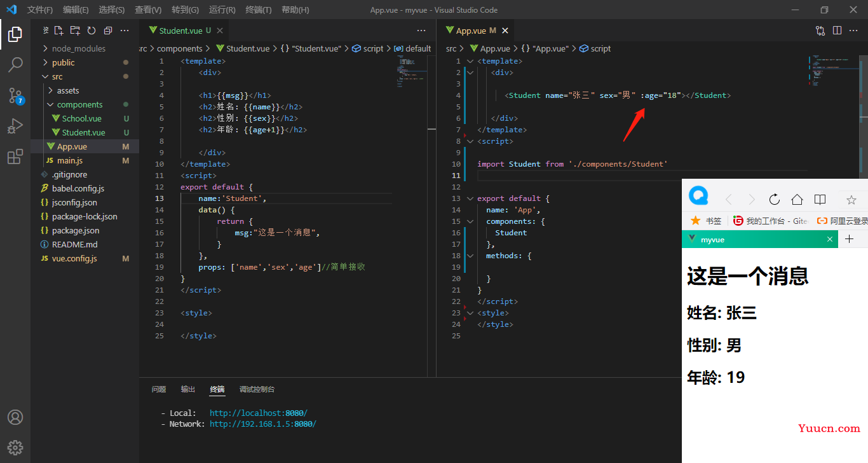Open More Actions for right editor group
The width and height of the screenshot is (868, 463).
(x=854, y=31)
